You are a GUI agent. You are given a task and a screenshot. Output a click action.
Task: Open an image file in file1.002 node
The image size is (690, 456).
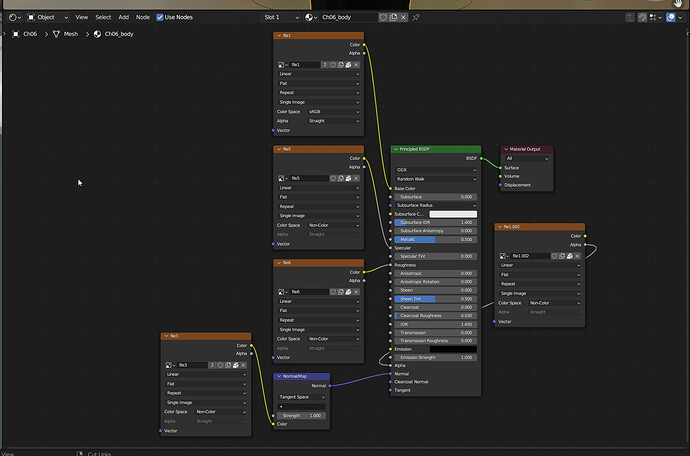[569, 256]
